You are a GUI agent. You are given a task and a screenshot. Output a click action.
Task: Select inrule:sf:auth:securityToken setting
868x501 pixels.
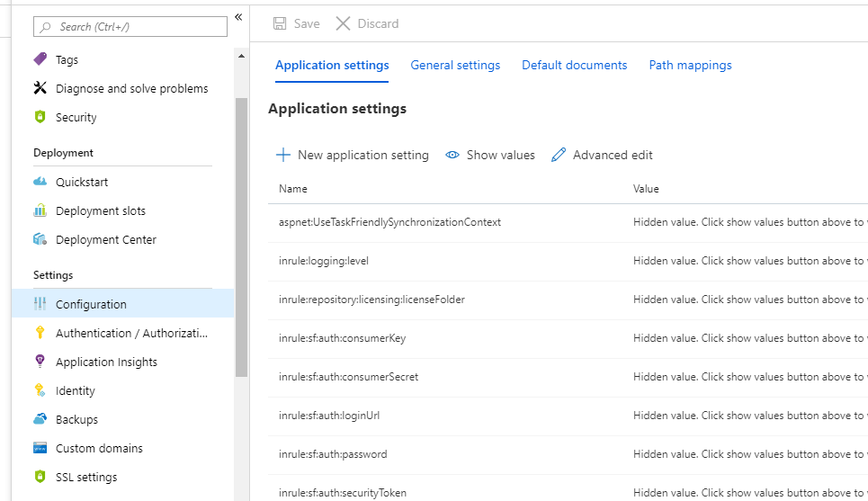coord(342,493)
